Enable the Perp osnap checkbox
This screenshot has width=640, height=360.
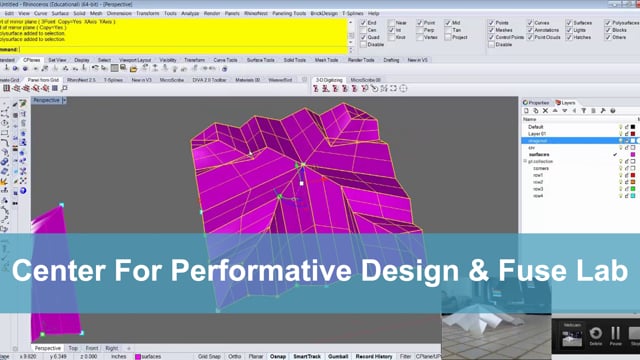point(420,30)
